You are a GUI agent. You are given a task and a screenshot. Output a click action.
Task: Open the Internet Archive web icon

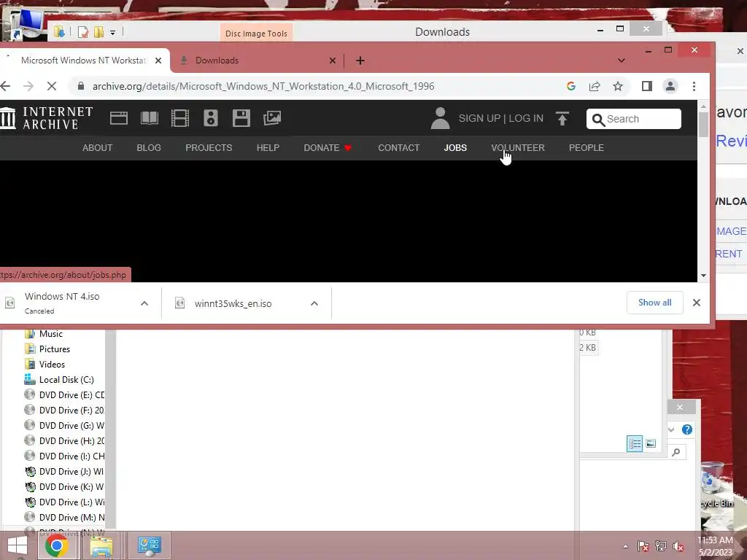coord(119,118)
